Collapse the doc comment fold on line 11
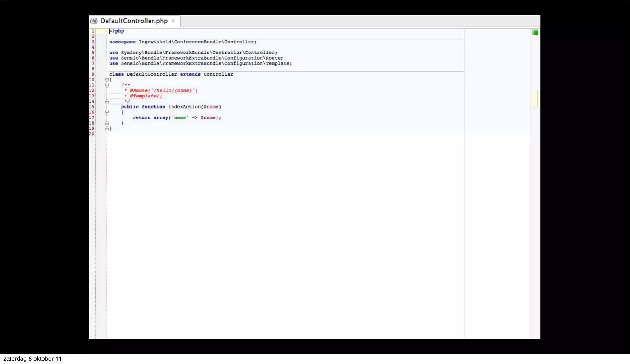Screen dimensions: 630x364 coord(107,85)
